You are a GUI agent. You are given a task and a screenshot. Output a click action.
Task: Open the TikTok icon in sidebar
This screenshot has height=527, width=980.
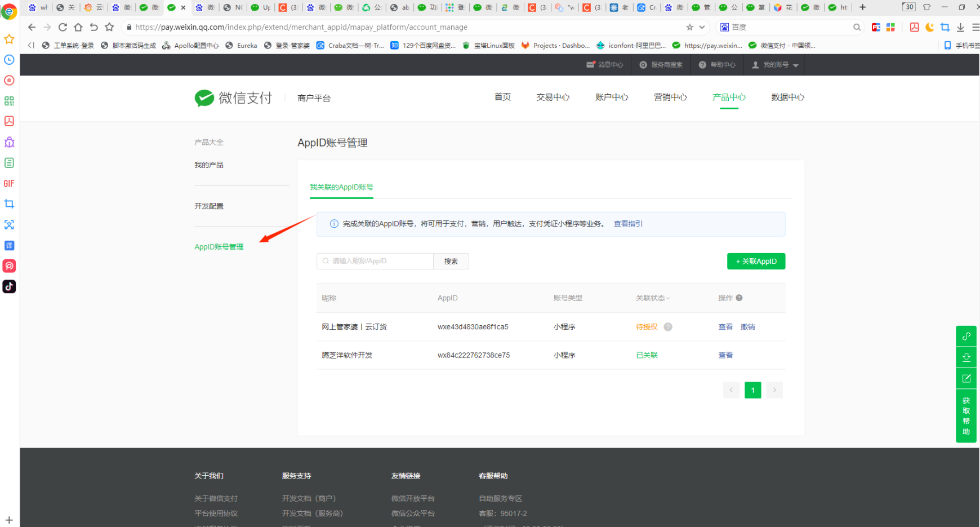pos(9,286)
